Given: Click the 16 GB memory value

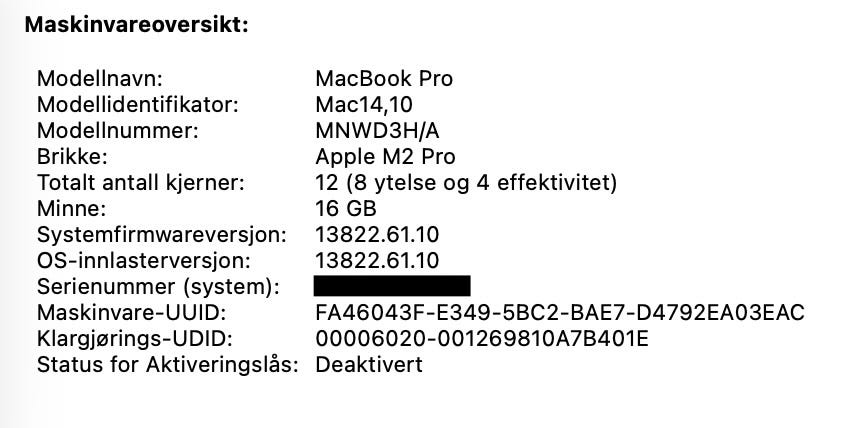Looking at the screenshot, I should pos(346,209).
